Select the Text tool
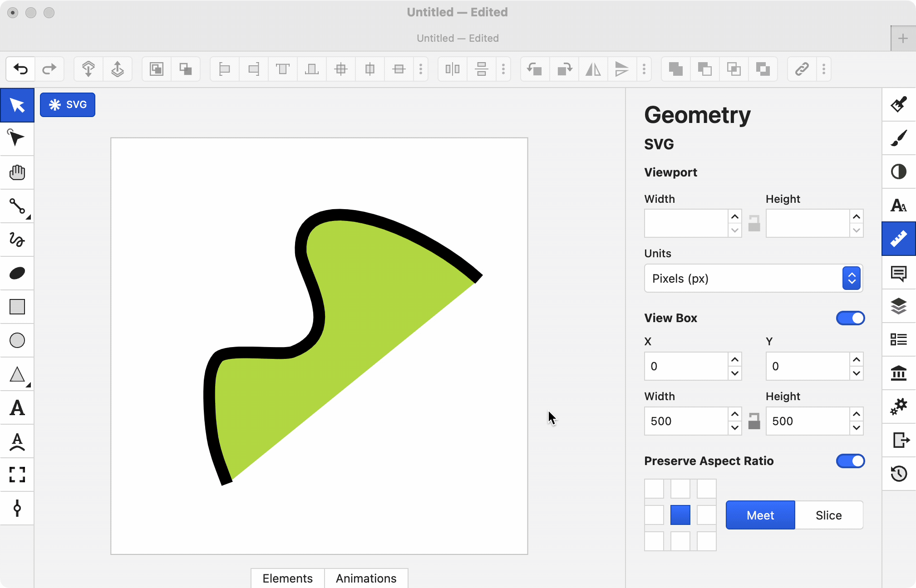This screenshot has height=588, width=916. pos(17,407)
